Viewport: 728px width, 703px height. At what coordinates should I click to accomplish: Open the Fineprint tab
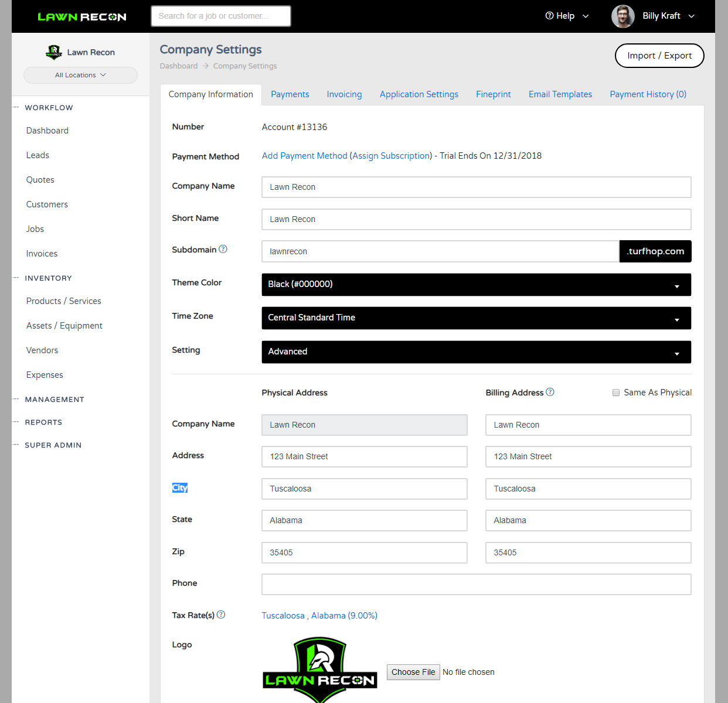click(493, 94)
